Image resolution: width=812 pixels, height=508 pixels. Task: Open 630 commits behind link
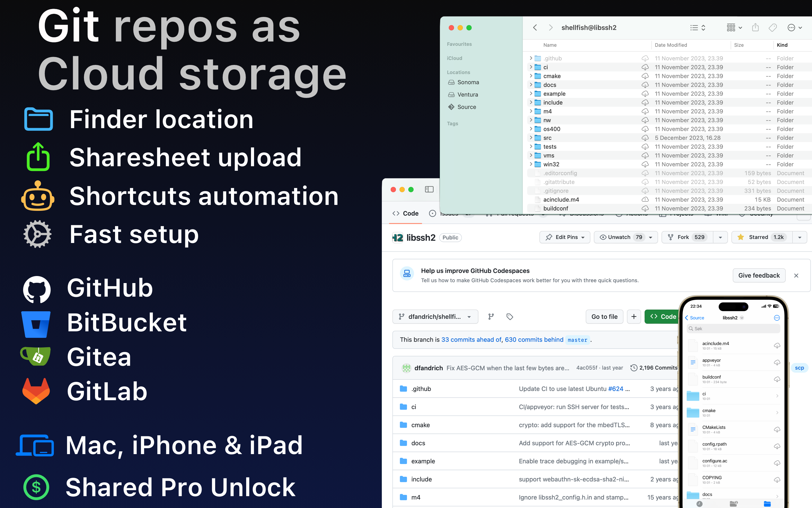coord(534,340)
